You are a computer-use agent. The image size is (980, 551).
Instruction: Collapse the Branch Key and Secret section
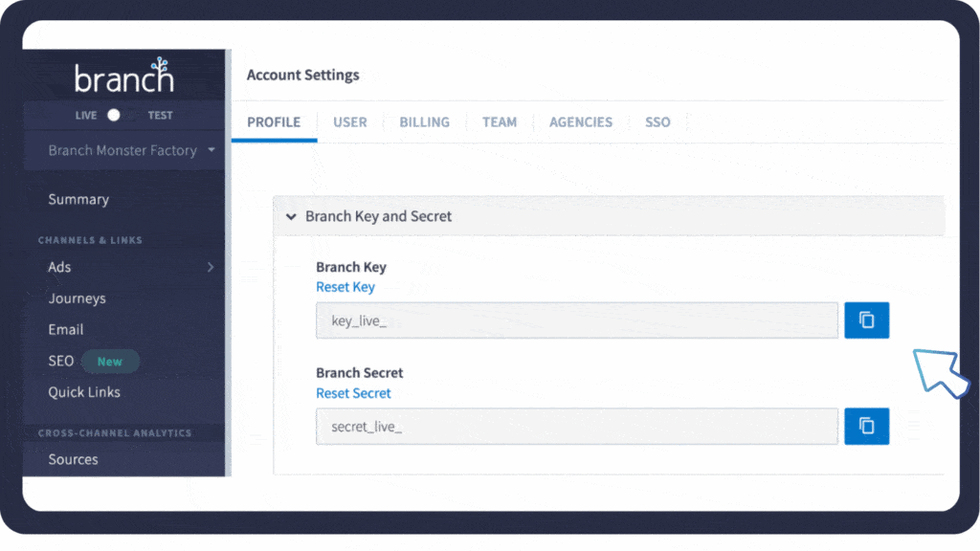[291, 216]
